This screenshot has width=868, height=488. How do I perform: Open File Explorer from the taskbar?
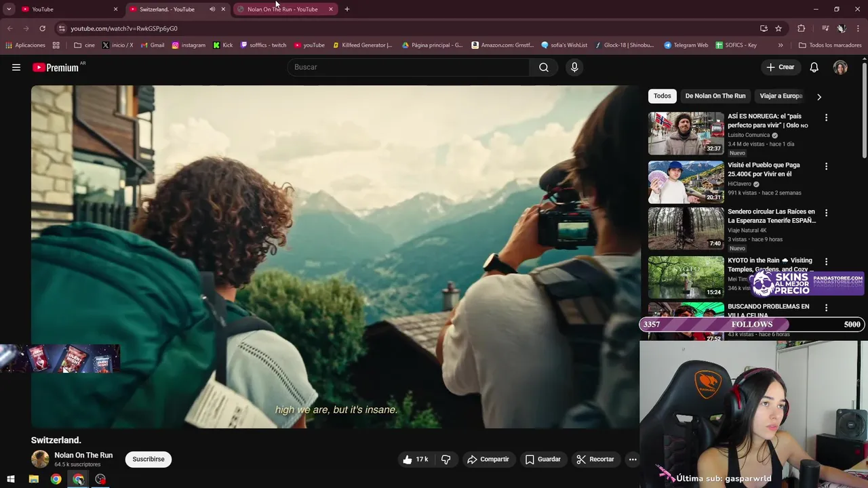point(33,479)
